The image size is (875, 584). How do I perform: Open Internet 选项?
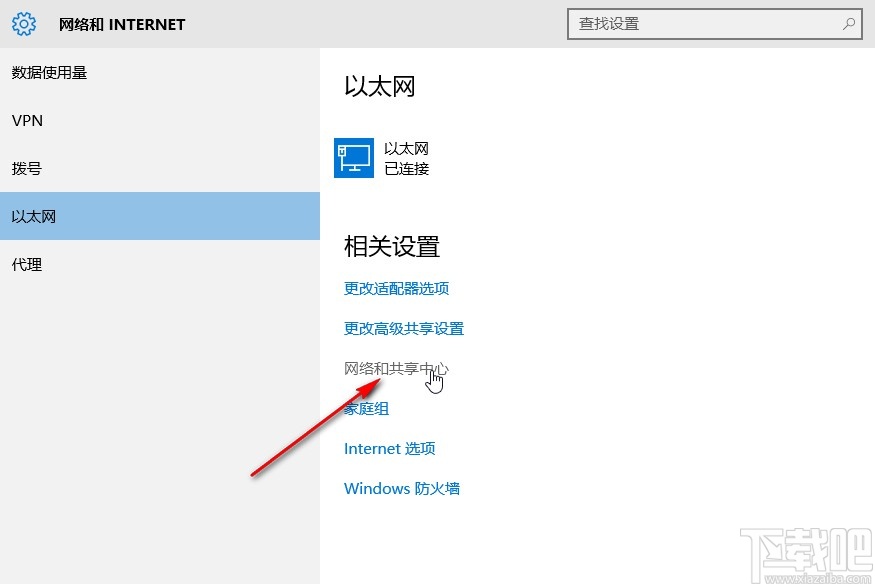389,448
